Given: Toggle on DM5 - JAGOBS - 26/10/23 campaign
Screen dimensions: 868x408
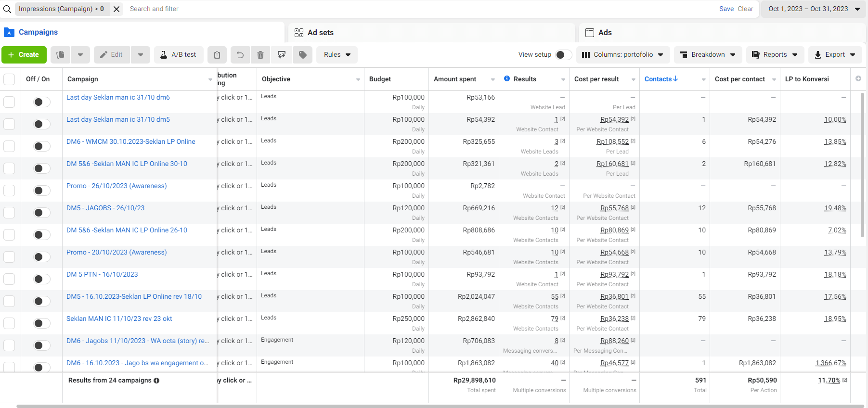Looking at the screenshot, I should pyautogui.click(x=41, y=213).
